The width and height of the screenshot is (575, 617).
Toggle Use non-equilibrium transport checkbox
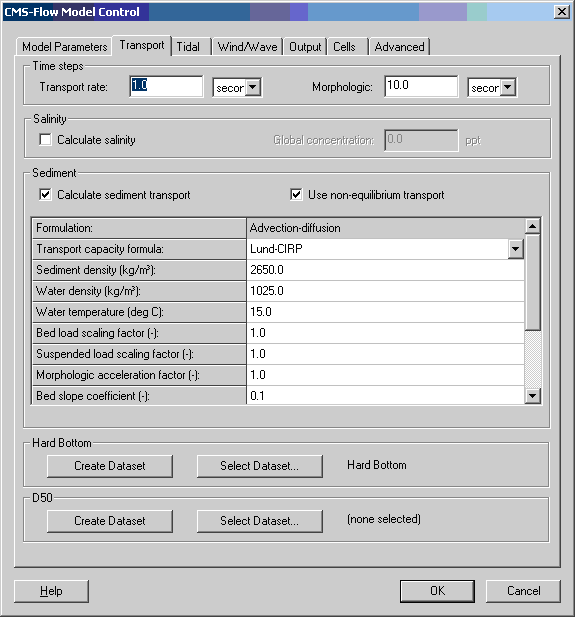coord(296,194)
